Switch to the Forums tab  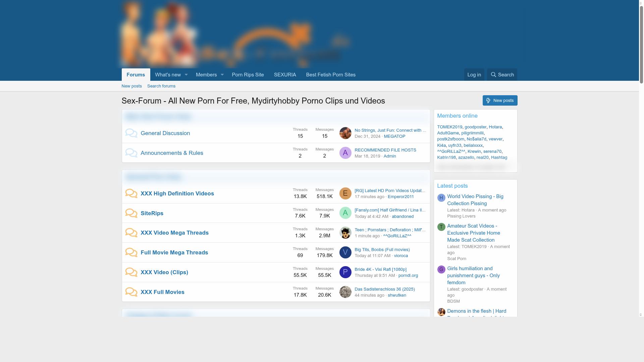click(136, 75)
